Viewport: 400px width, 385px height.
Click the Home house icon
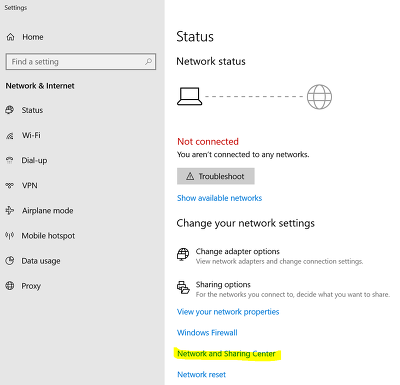coord(11,37)
